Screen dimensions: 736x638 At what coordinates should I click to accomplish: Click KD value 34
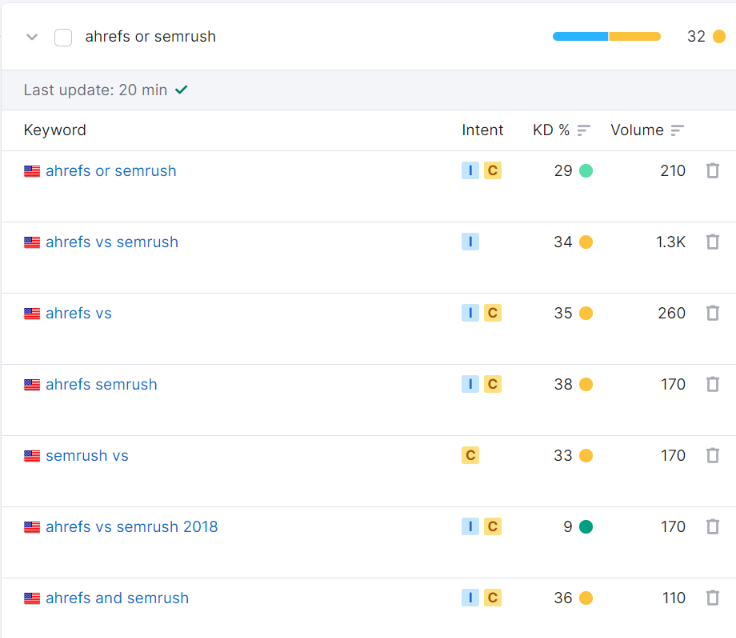pyautogui.click(x=563, y=242)
